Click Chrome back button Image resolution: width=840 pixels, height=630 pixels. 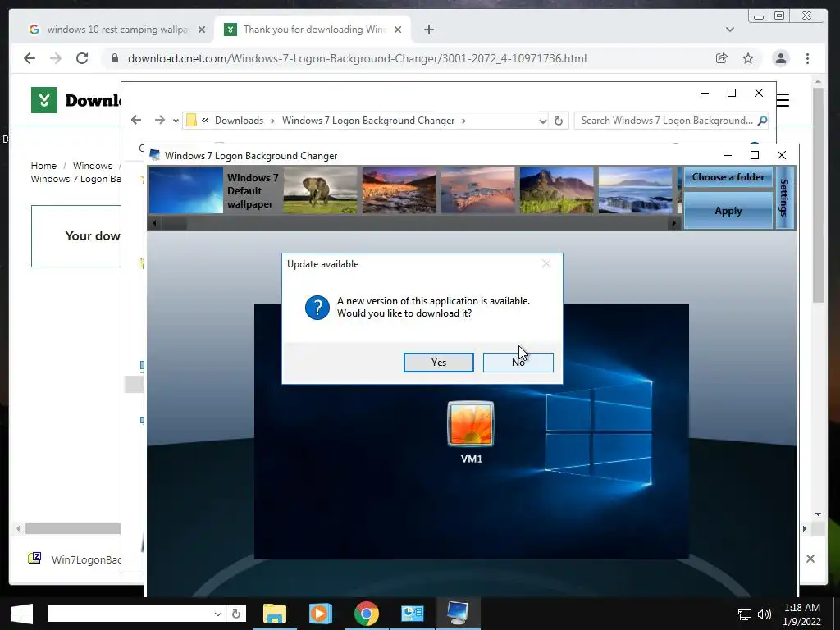pyautogui.click(x=30, y=58)
